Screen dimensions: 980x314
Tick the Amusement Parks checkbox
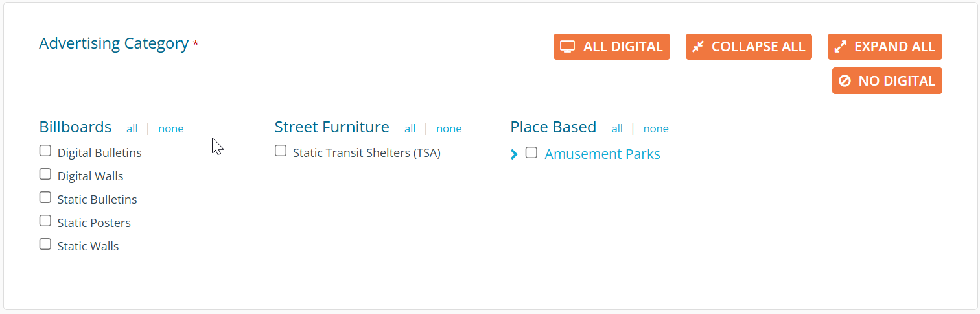(531, 153)
